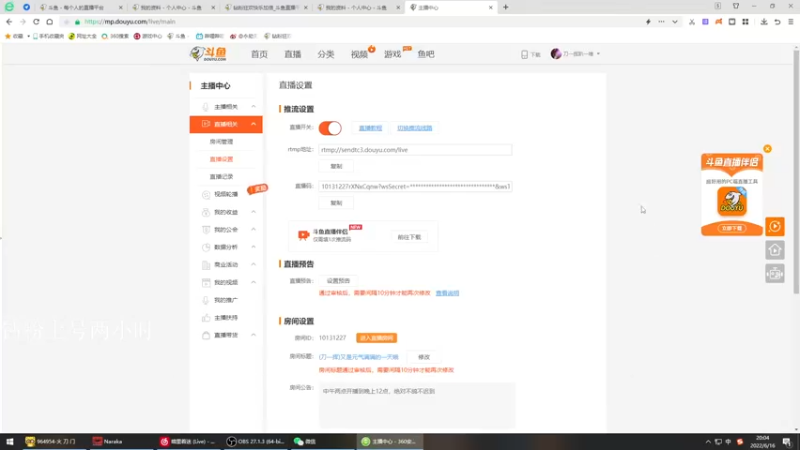The height and width of the screenshot is (450, 800).
Task: Expand the 我的视频 sidebar section
Action: coord(226,282)
